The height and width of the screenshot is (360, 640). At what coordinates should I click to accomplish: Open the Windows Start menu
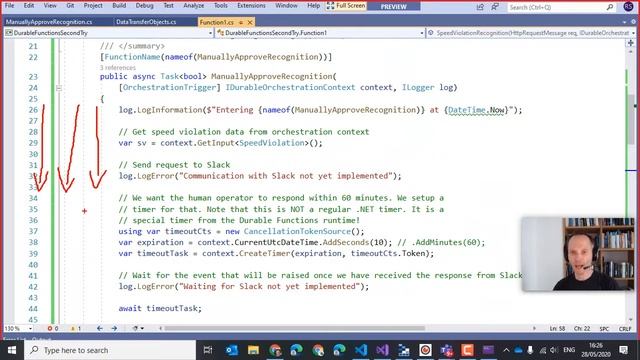(x=12, y=350)
